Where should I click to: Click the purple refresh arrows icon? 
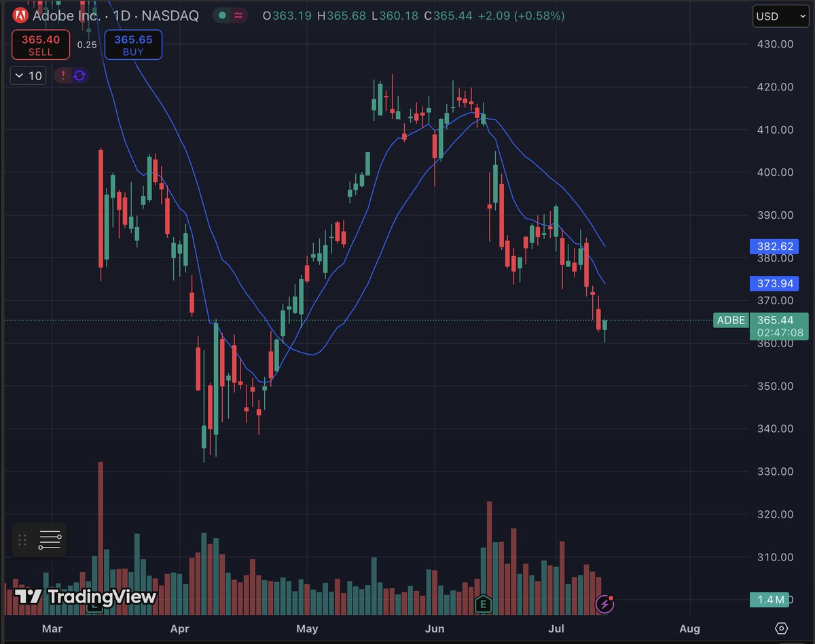pyautogui.click(x=79, y=75)
